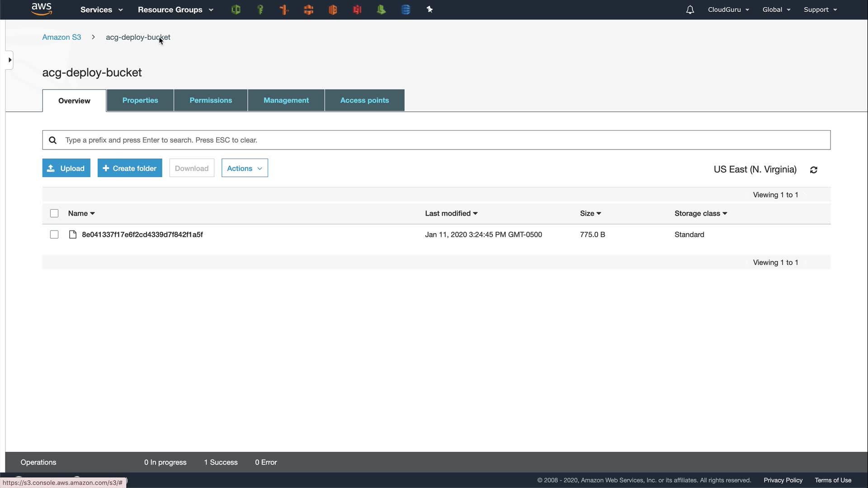Expand the CloudGuru account menu

pyautogui.click(x=728, y=9)
